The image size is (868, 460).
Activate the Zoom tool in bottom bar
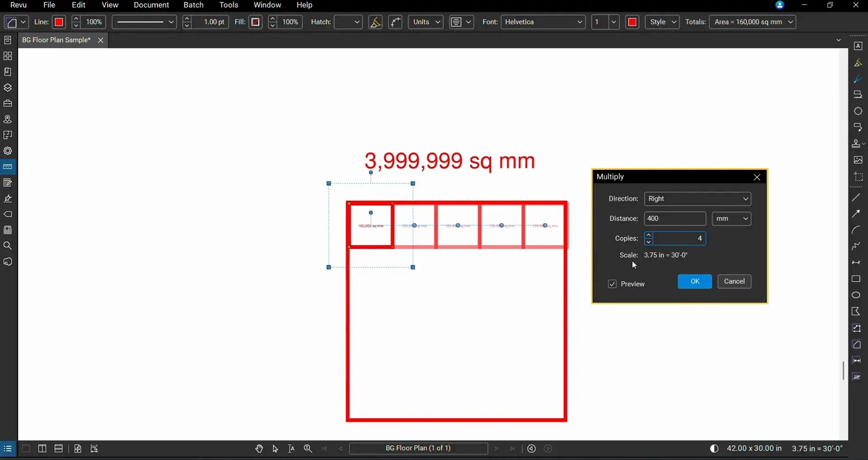tap(308, 448)
